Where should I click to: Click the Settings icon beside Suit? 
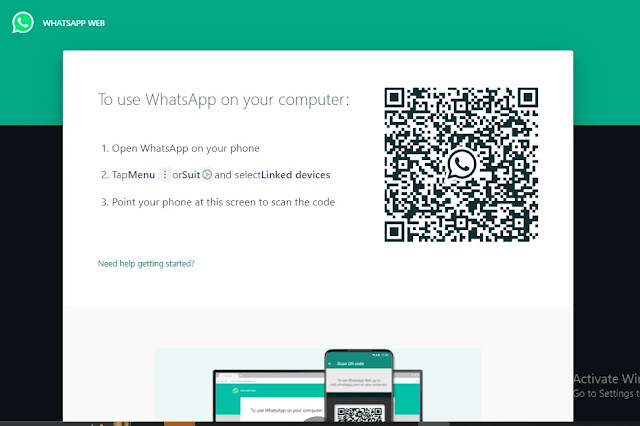click(x=207, y=175)
